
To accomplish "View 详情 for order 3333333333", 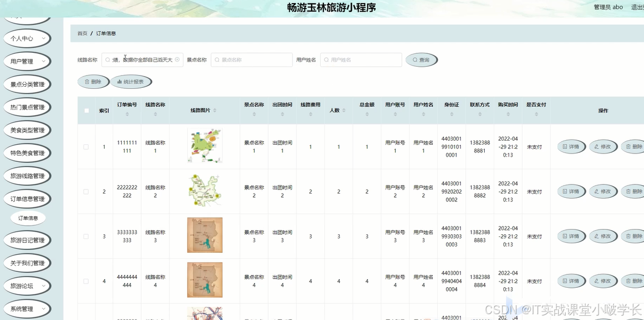I will (571, 236).
